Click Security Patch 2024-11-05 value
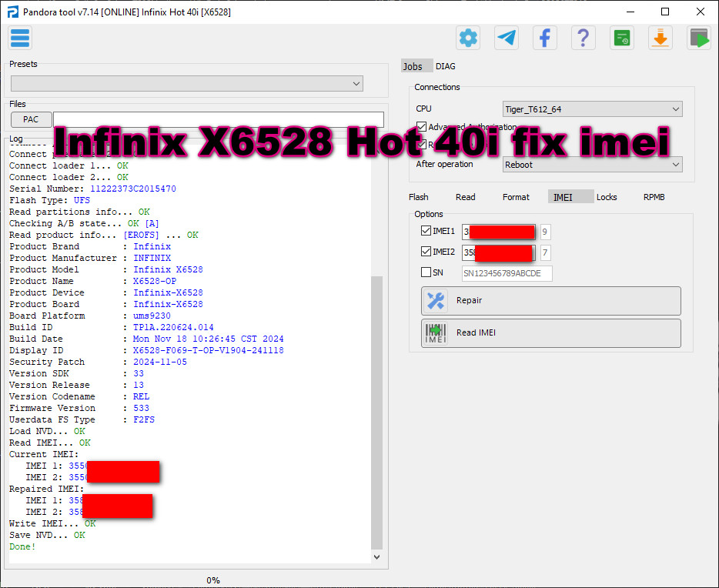The image size is (719, 588). pos(160,362)
